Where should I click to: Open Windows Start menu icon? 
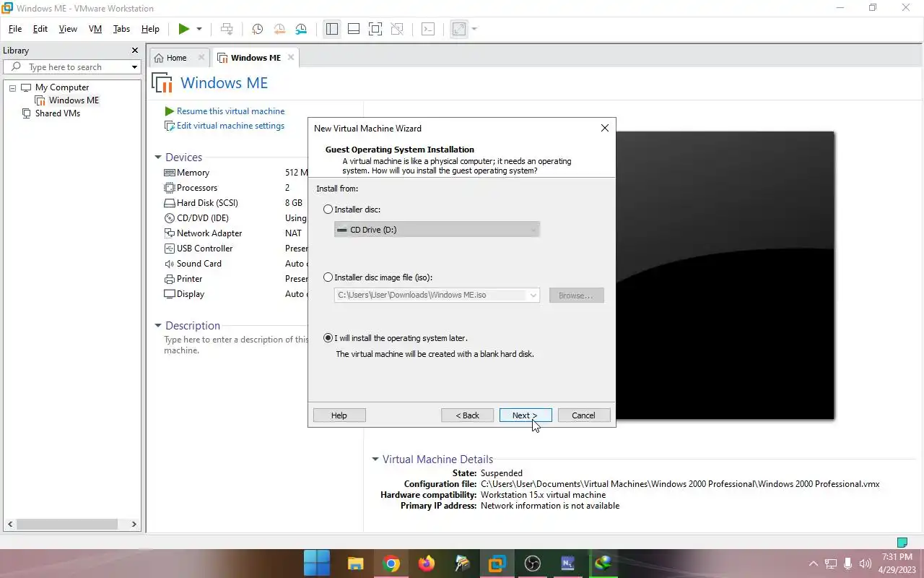(x=317, y=563)
